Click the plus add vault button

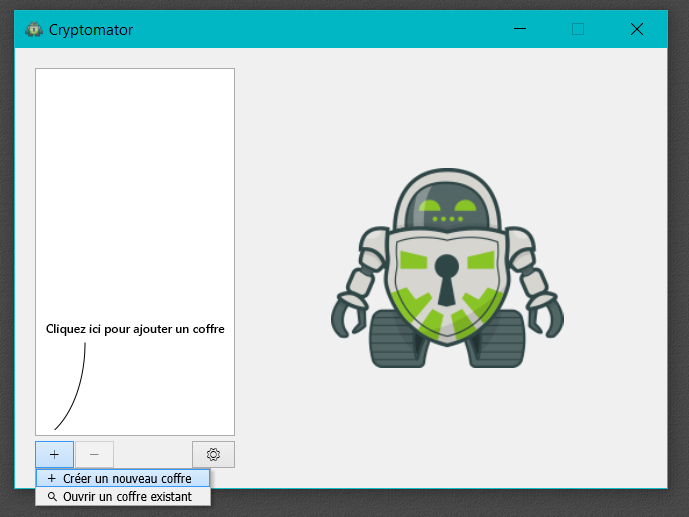tap(54, 454)
